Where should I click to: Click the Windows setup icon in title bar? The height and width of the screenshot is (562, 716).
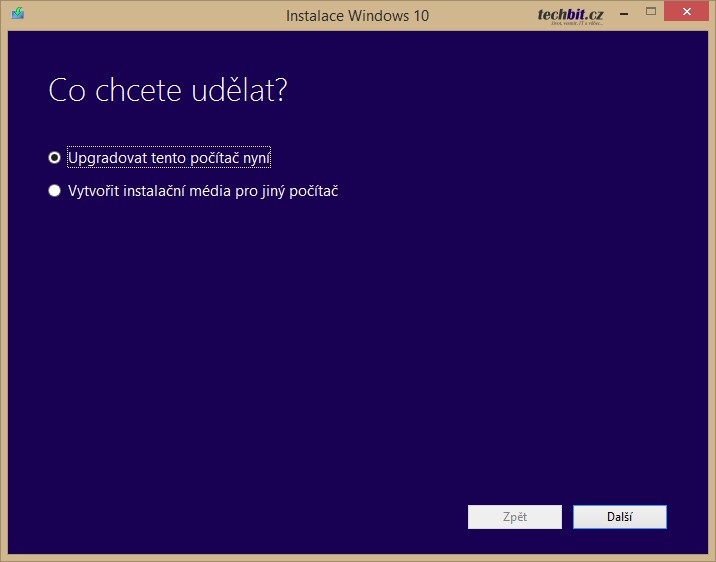(17, 14)
